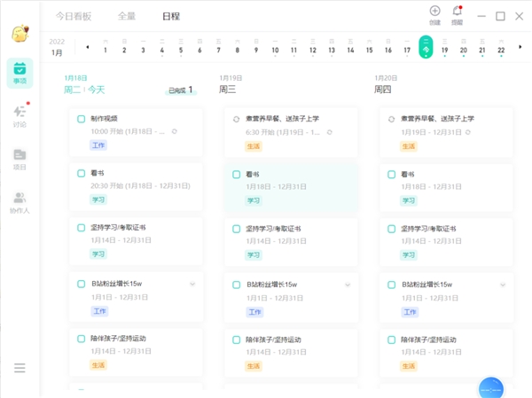Check 坚持学习/考取证书 on 周三
Image resolution: width=532 pixels, height=398 pixels.
click(236, 229)
